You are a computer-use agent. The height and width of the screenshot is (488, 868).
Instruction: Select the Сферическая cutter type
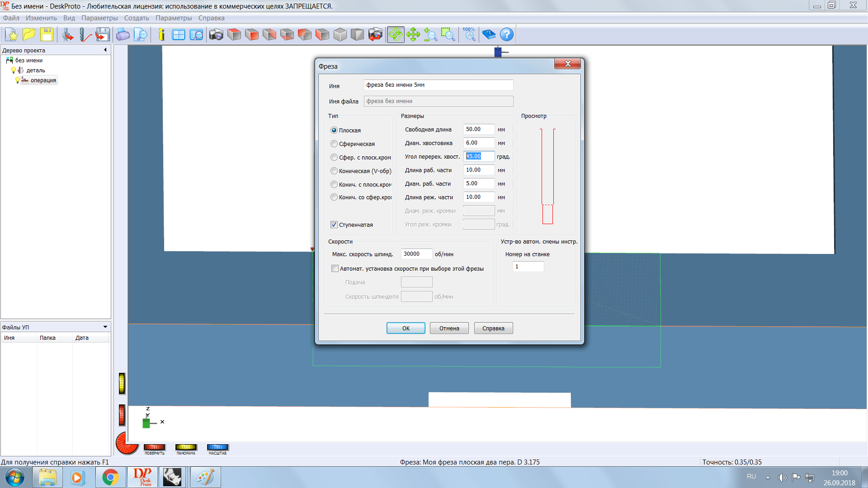334,144
